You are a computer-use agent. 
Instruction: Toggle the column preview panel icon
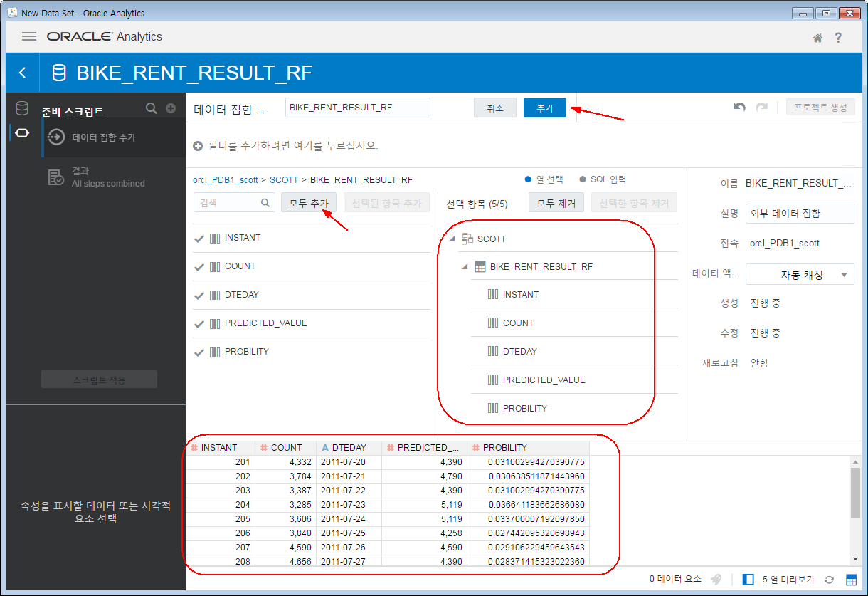click(748, 580)
